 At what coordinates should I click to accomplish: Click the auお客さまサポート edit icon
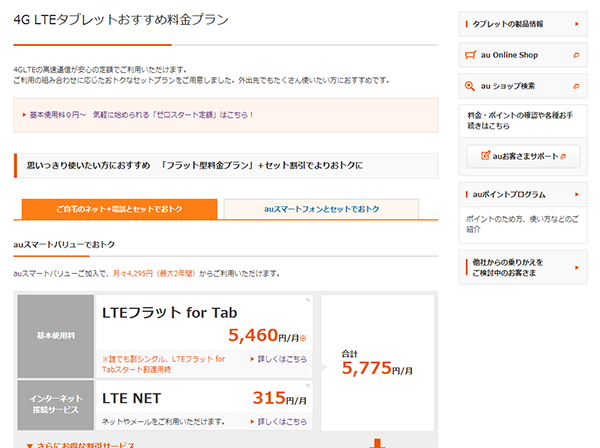[x=485, y=155]
